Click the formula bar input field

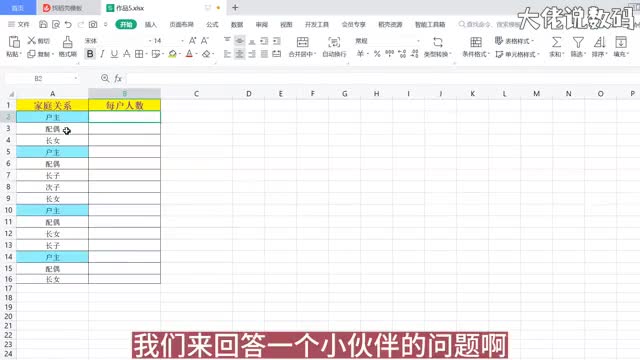(x=383, y=78)
